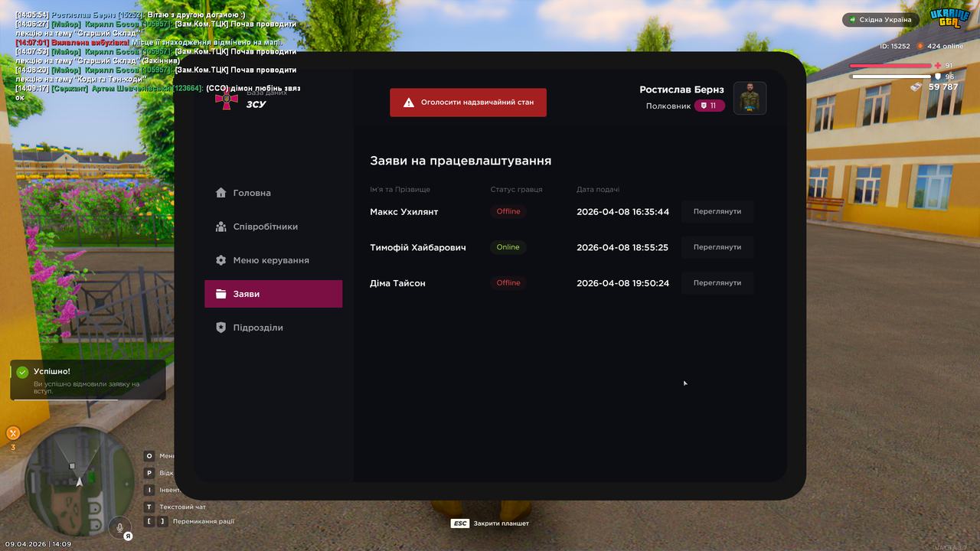
Task: Click the date 2026-04-08 19:50:24
Action: tap(622, 283)
